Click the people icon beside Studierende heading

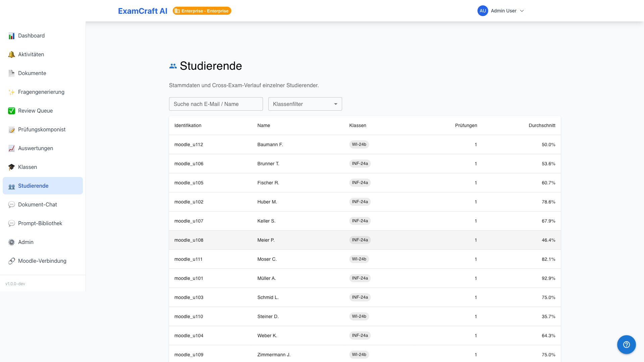(x=173, y=66)
